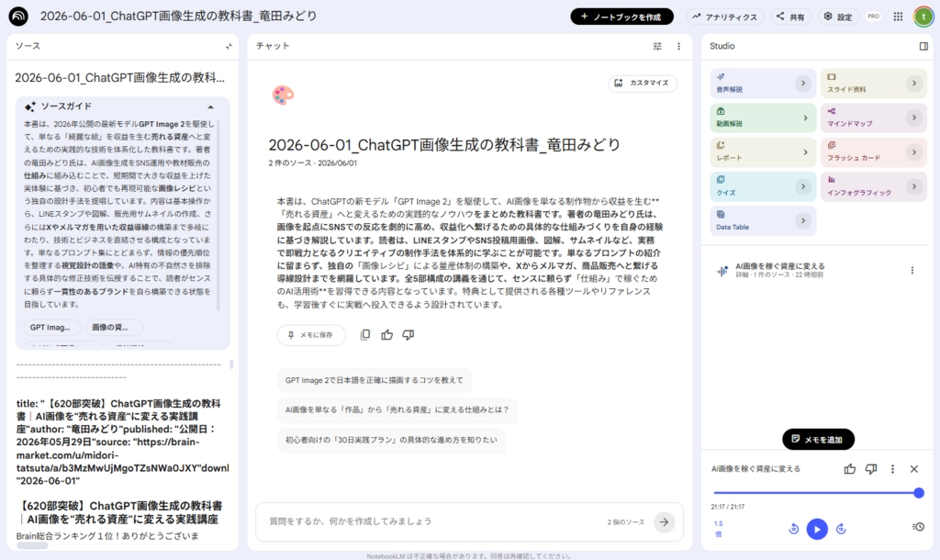Select the 画像の資... topic chip
Image resolution: width=940 pixels, height=560 pixels.
[x=114, y=328]
